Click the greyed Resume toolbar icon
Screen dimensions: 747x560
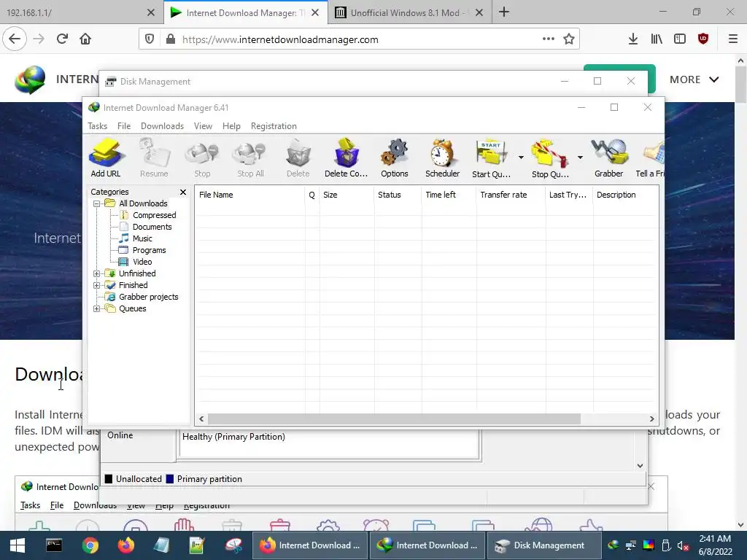click(154, 158)
